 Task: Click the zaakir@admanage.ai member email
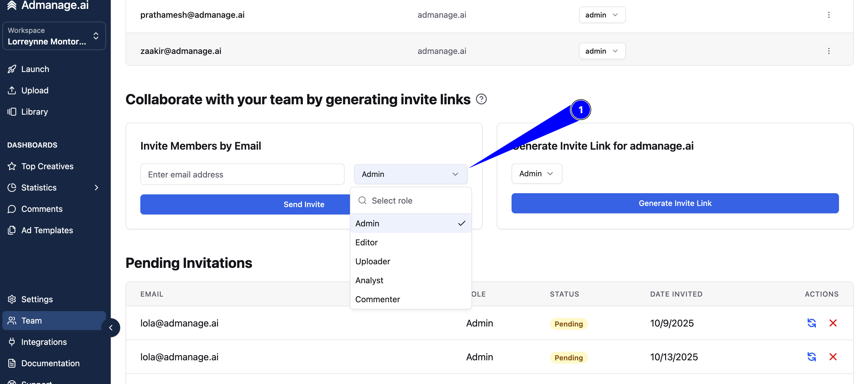181,51
